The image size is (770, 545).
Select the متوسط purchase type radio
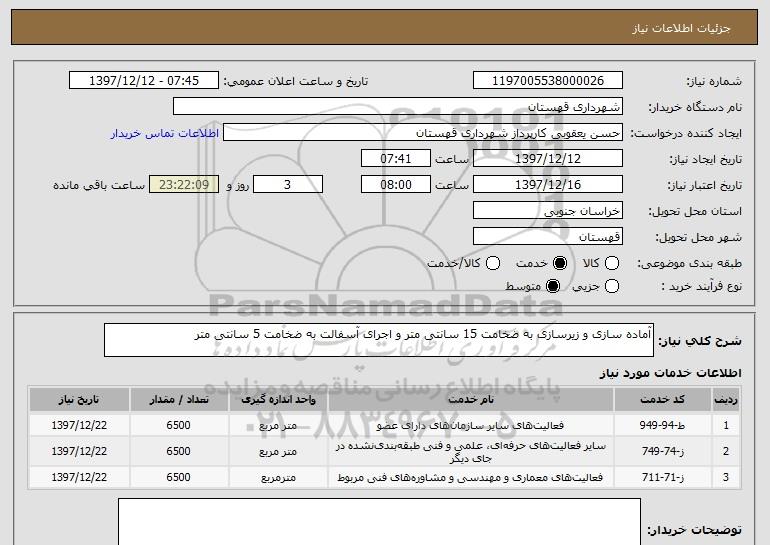tap(553, 286)
